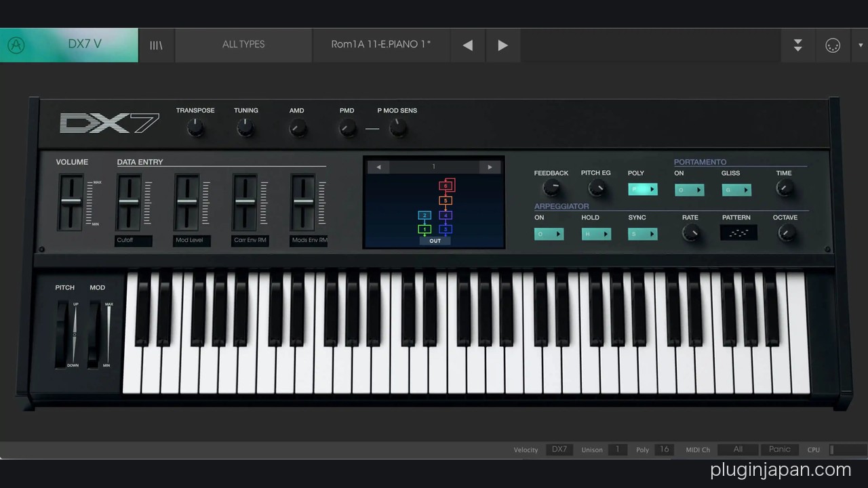The image size is (868, 488).
Task: Click the PMD knob
Action: pyautogui.click(x=347, y=127)
